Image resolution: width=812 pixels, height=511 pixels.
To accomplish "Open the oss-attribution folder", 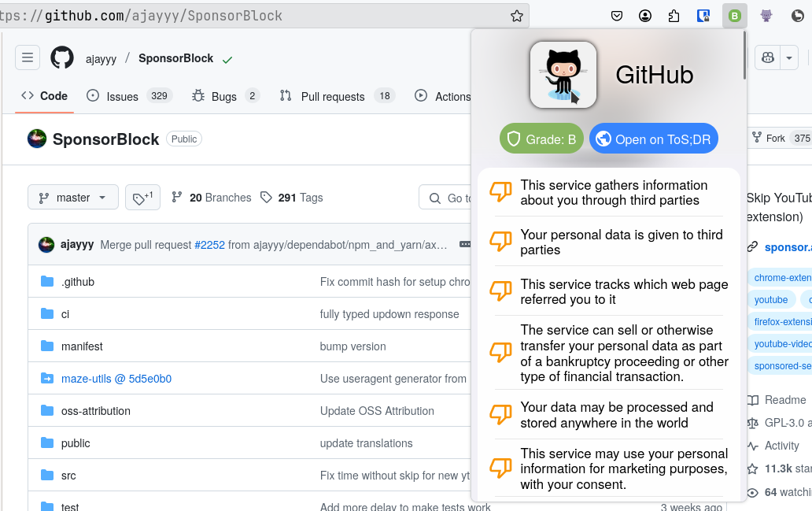I will [x=96, y=411].
